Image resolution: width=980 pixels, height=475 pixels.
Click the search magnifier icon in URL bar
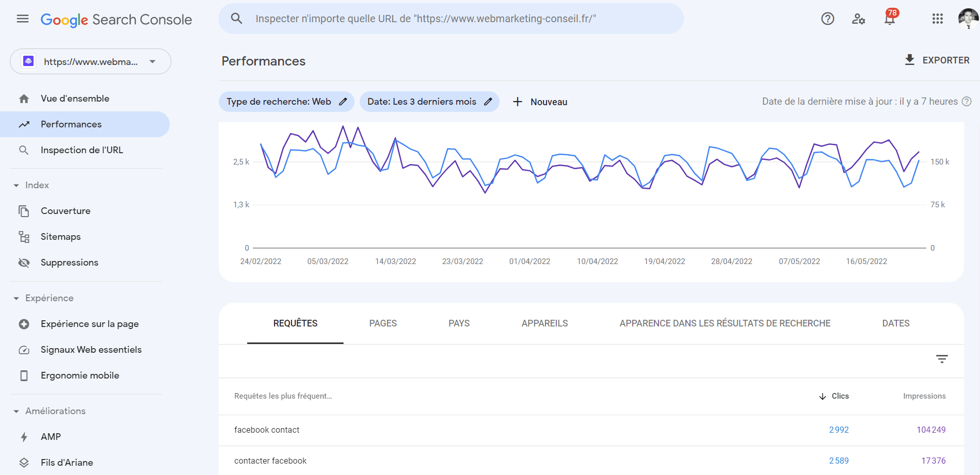point(236,19)
